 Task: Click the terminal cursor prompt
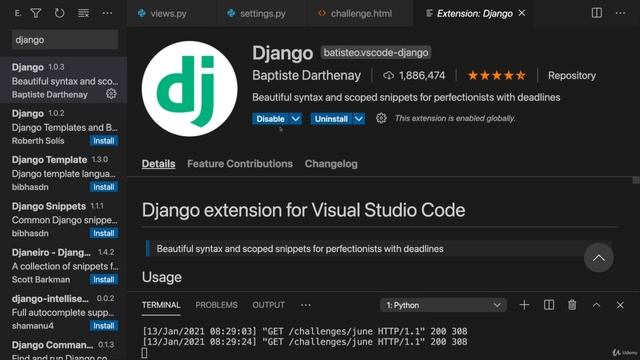pos(144,353)
